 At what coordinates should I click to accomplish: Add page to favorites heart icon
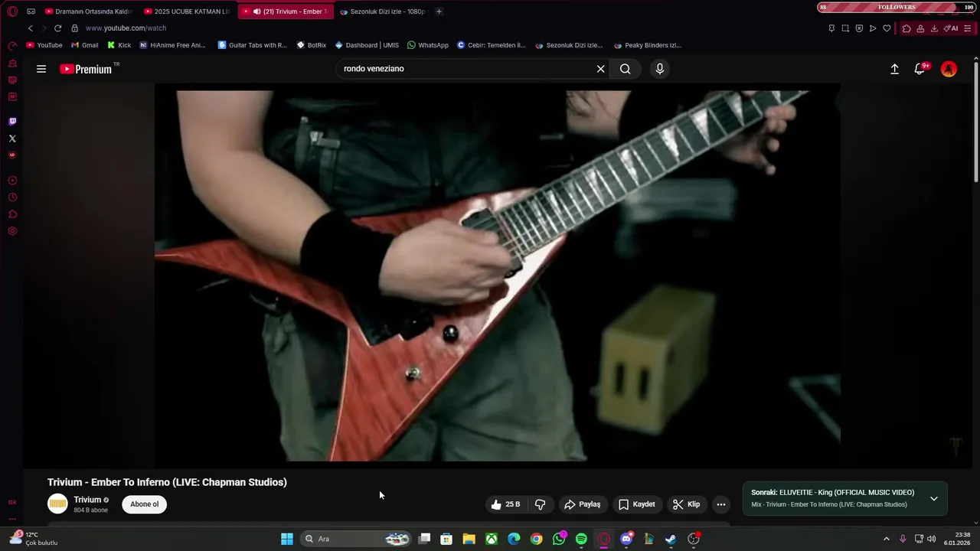click(x=887, y=28)
